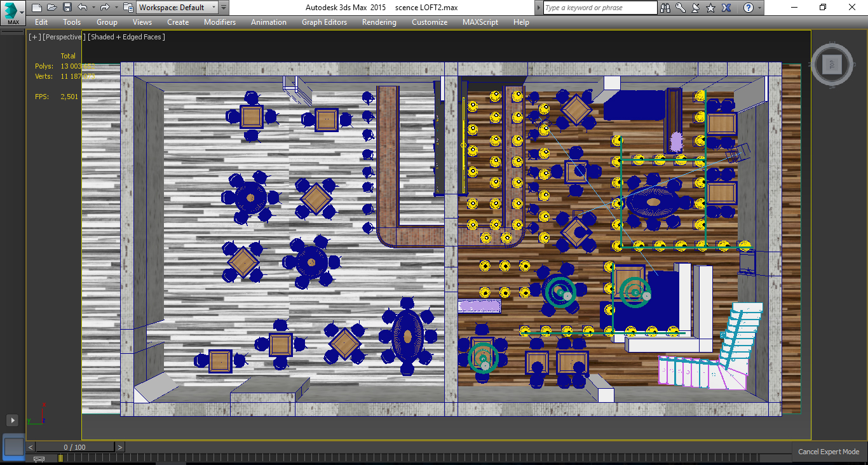Screen dimensions: 868x465
Task: Click the Total statistics header text
Action: (68, 56)
